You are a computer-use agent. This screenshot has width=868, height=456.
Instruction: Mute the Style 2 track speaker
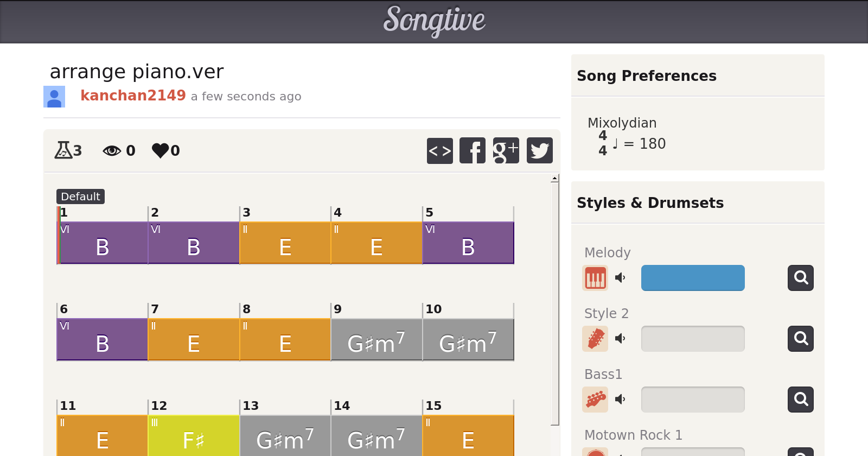tap(620, 339)
